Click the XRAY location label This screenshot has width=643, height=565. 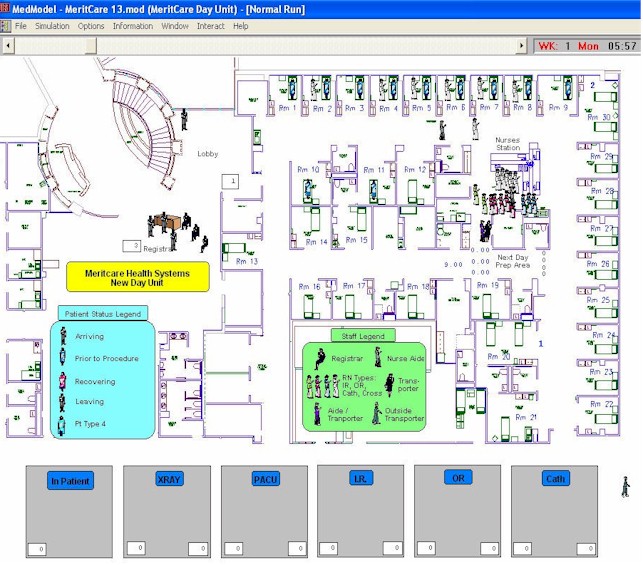[169, 480]
